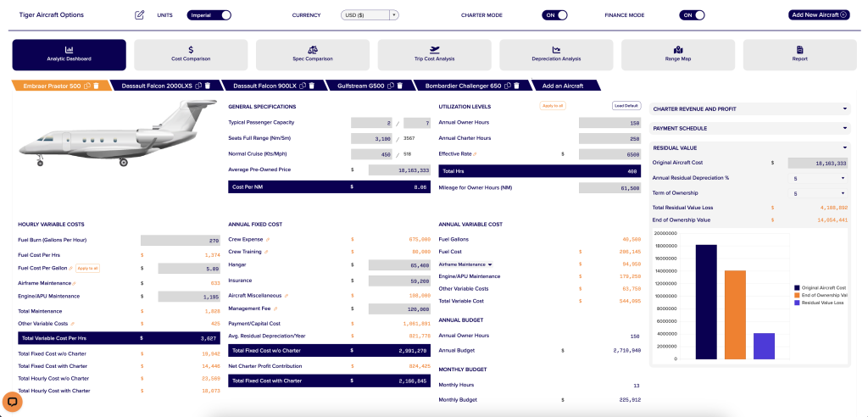Switch to the Spec Comparison tab
Viewport: 868px width, 417px height.
pyautogui.click(x=313, y=54)
